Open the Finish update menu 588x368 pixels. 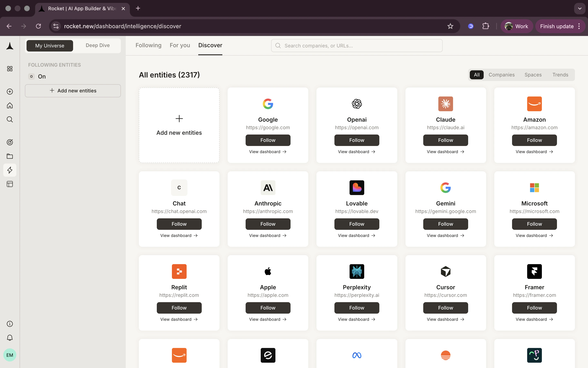pos(560,26)
